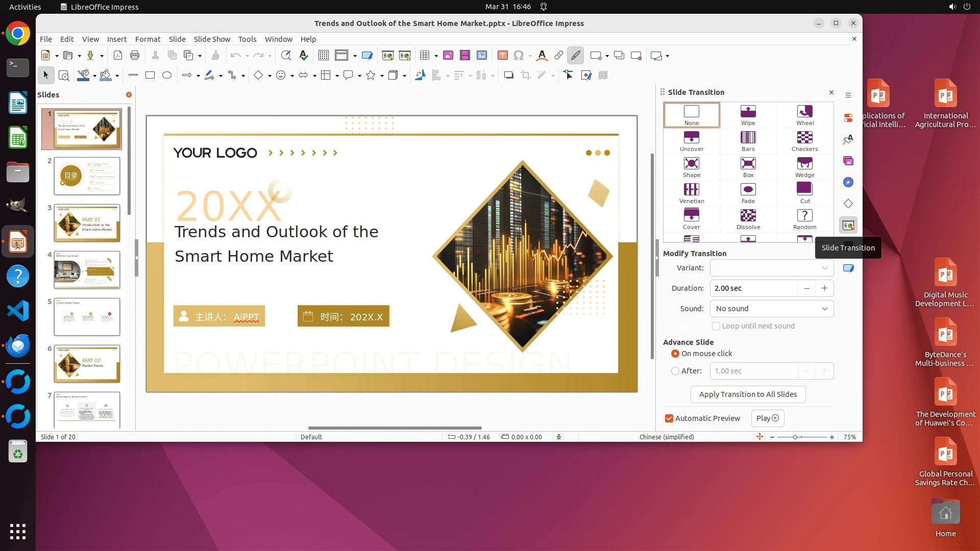Viewport: 980px width, 551px height.
Task: Open the Insert Table dropdown arrow
Action: click(436, 56)
